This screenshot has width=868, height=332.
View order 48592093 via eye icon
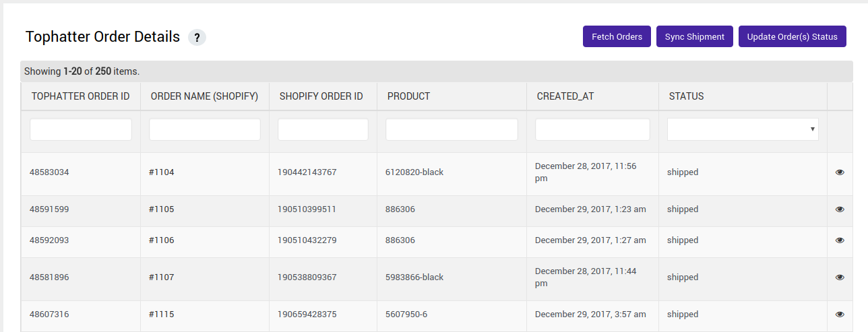click(x=840, y=240)
